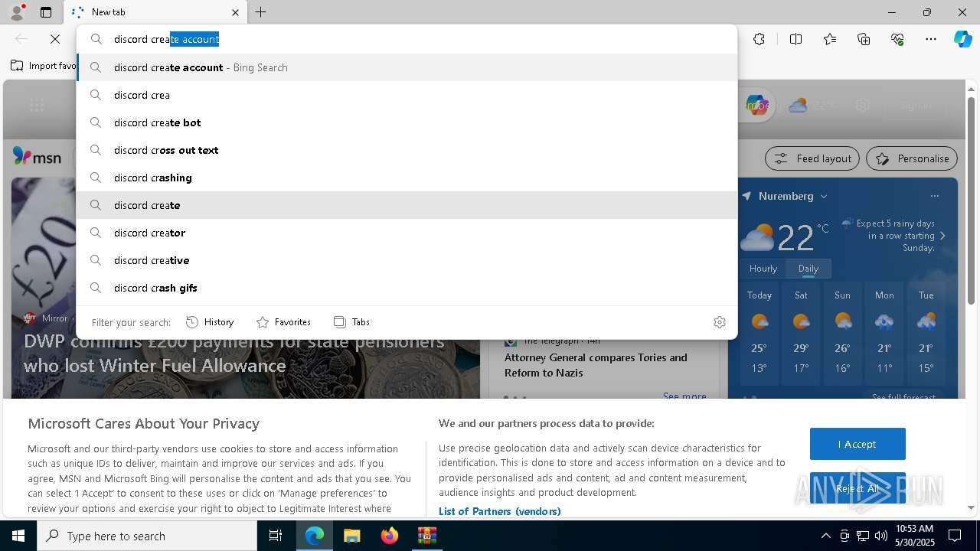Choose the 'discord crash gifs' suggestion
Screen dimensions: 980x551
407,288
